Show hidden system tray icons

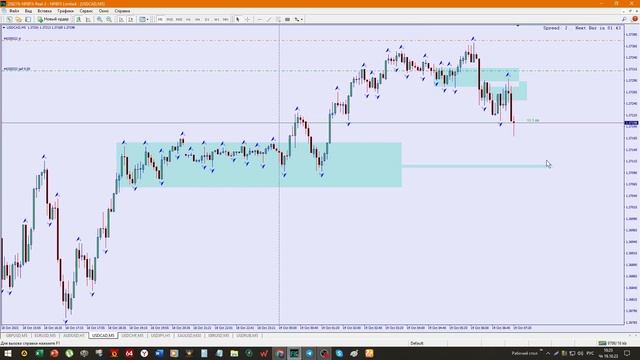[548, 353]
